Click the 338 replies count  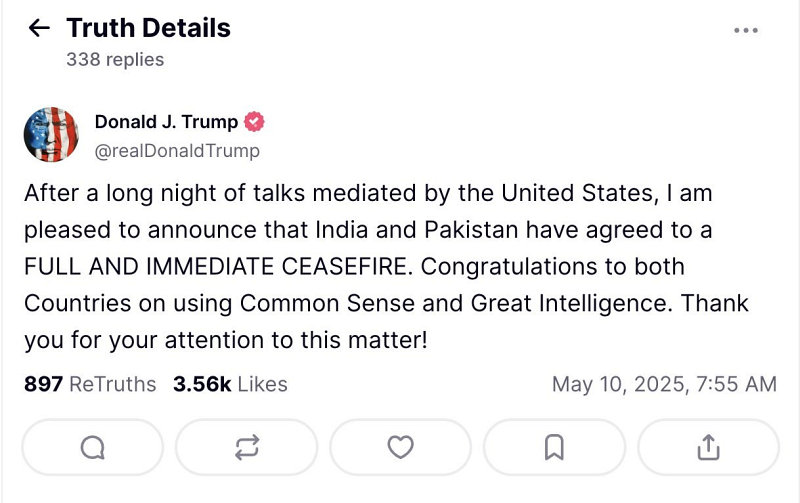coord(115,59)
